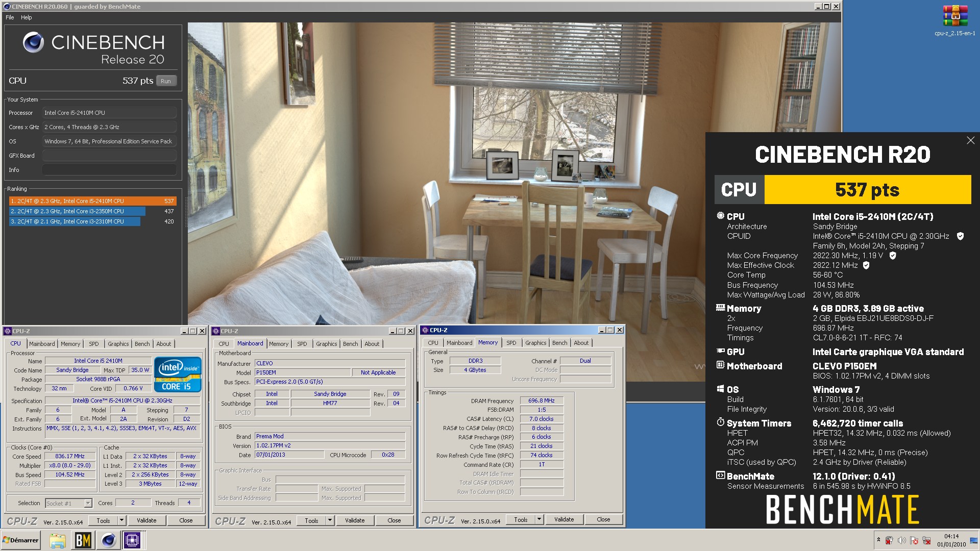Image resolution: width=980 pixels, height=551 pixels.
Task: Click the Core Speed 836.17 MHz value
Action: pos(70,457)
